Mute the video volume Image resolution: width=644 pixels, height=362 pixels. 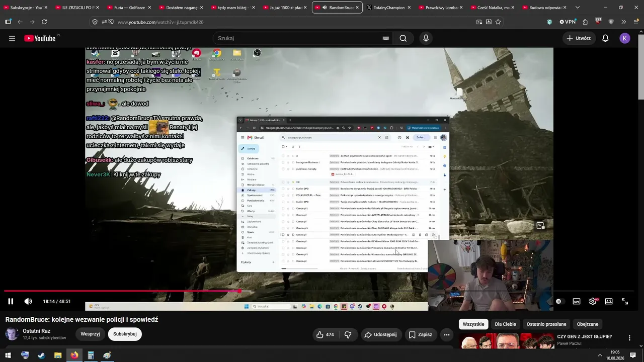tap(28, 301)
